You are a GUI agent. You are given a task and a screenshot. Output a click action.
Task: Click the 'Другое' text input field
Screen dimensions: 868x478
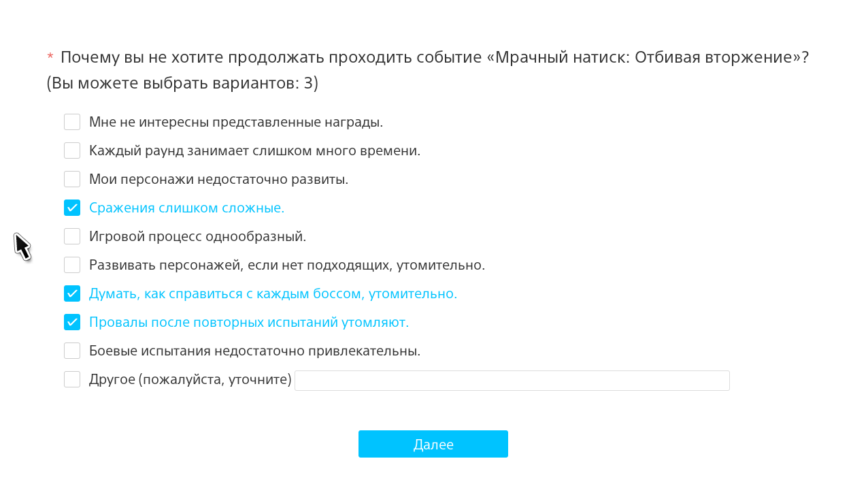512,381
